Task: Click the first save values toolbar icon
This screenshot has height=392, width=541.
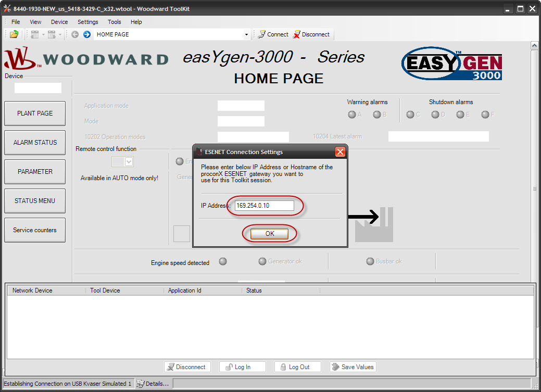Action: [x=34, y=34]
